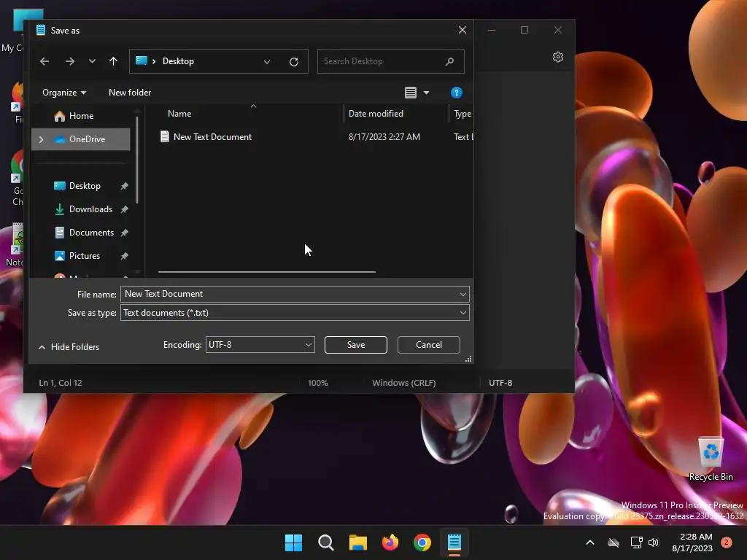Image resolution: width=747 pixels, height=560 pixels.
Task: Click the Text Document type cell
Action: 463,137
